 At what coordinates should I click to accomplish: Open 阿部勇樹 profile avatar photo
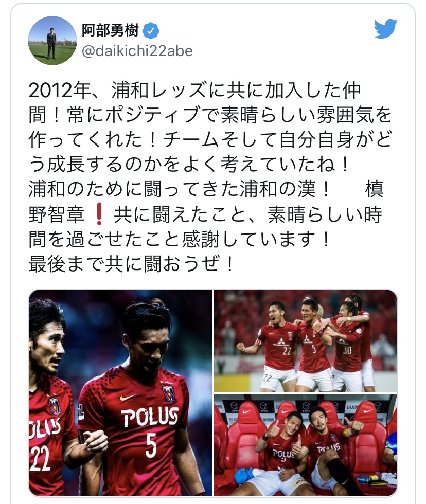coord(52,41)
